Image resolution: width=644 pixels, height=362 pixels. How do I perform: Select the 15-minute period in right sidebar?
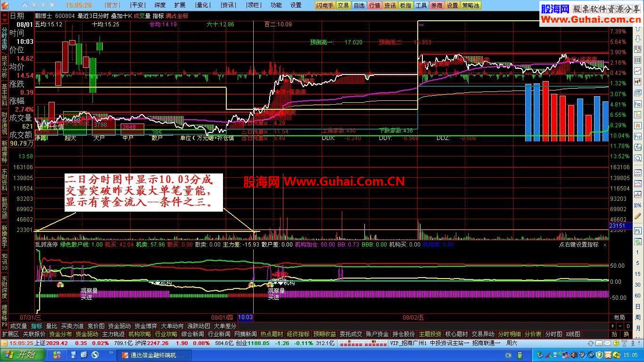[x=638, y=274]
